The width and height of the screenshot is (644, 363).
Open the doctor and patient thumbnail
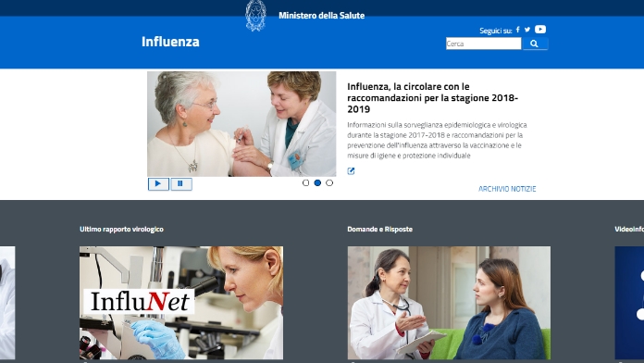tap(449, 303)
